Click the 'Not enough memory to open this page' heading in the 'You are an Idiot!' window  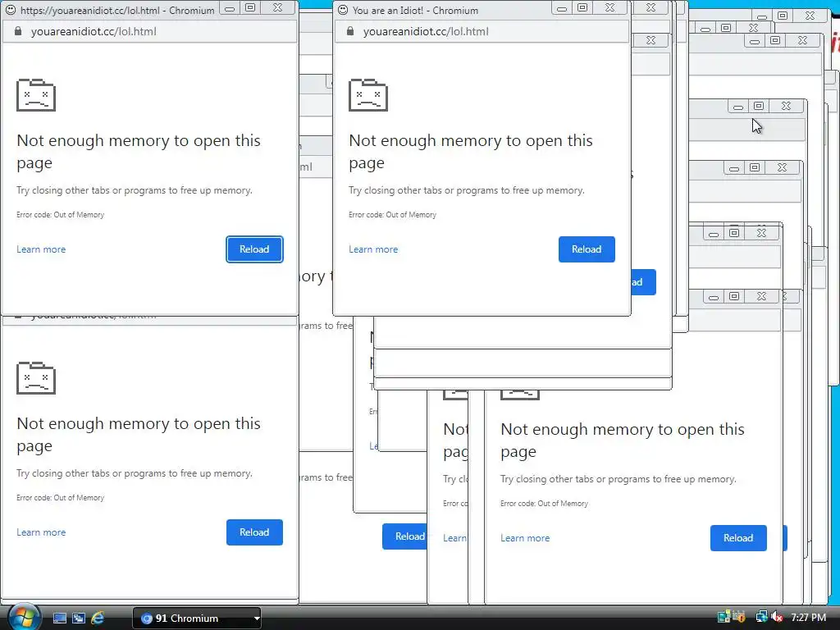point(471,151)
